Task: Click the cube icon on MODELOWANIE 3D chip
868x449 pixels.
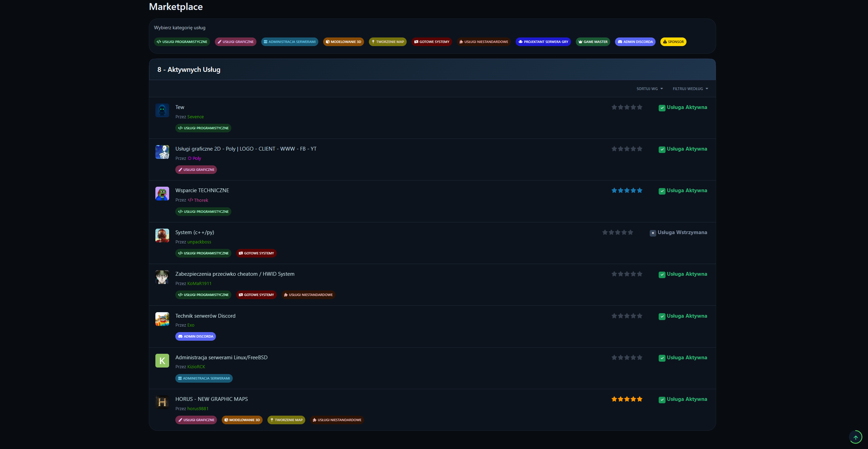Action: (x=328, y=42)
